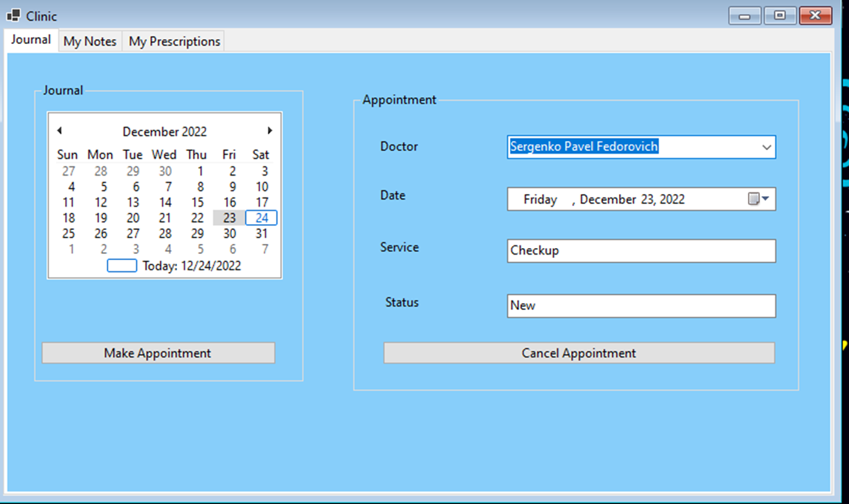Select December 31 in the calendar
The height and width of the screenshot is (504, 849).
pos(262,233)
